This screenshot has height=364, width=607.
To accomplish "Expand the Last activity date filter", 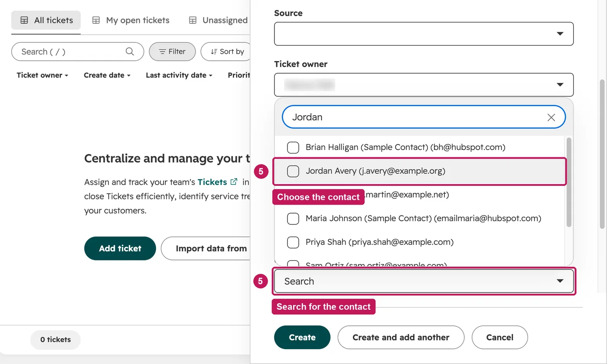I will [179, 75].
